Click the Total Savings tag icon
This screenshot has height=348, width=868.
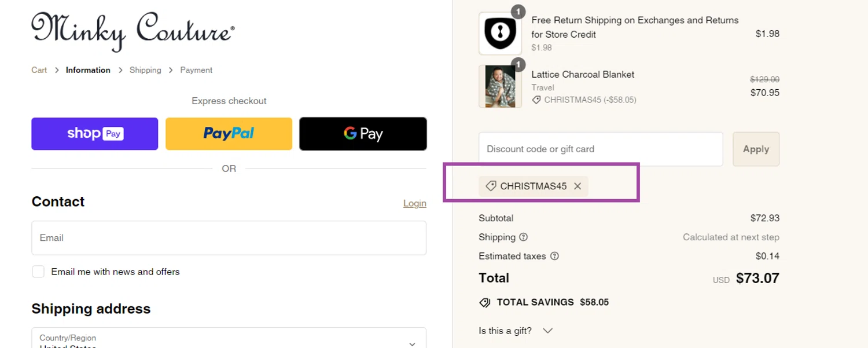(x=485, y=302)
